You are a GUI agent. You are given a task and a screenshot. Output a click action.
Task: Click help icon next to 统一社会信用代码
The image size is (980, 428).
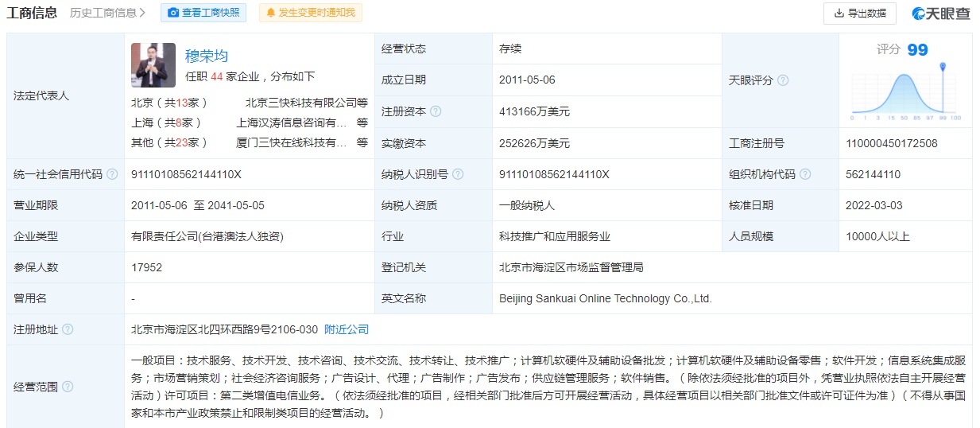click(112, 174)
